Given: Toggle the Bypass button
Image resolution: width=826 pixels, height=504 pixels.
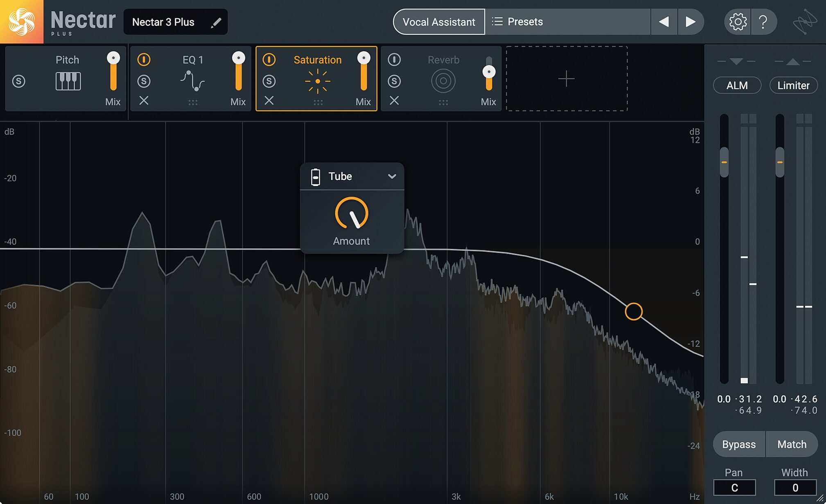Looking at the screenshot, I should tap(739, 444).
